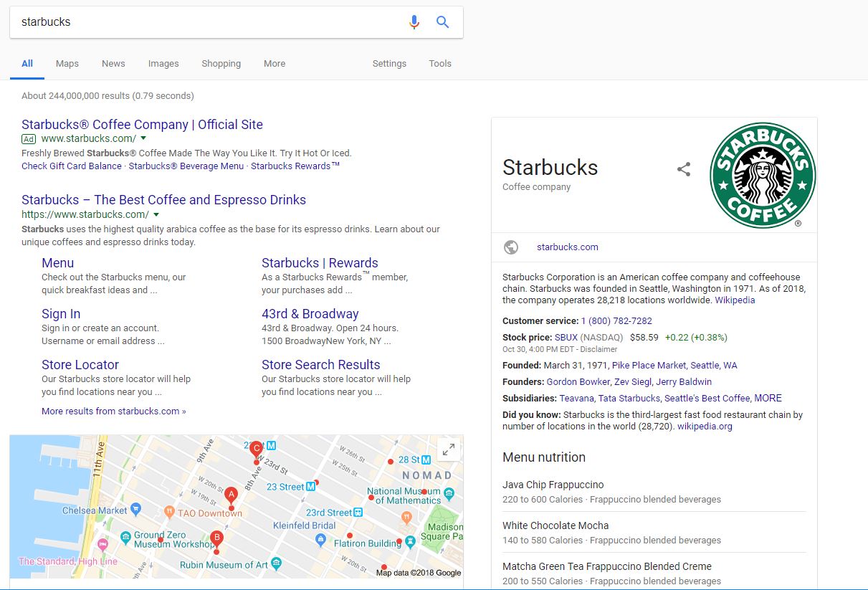This screenshot has width=868, height=590.
Task: Open Check Gift Card Balance link
Action: [72, 166]
